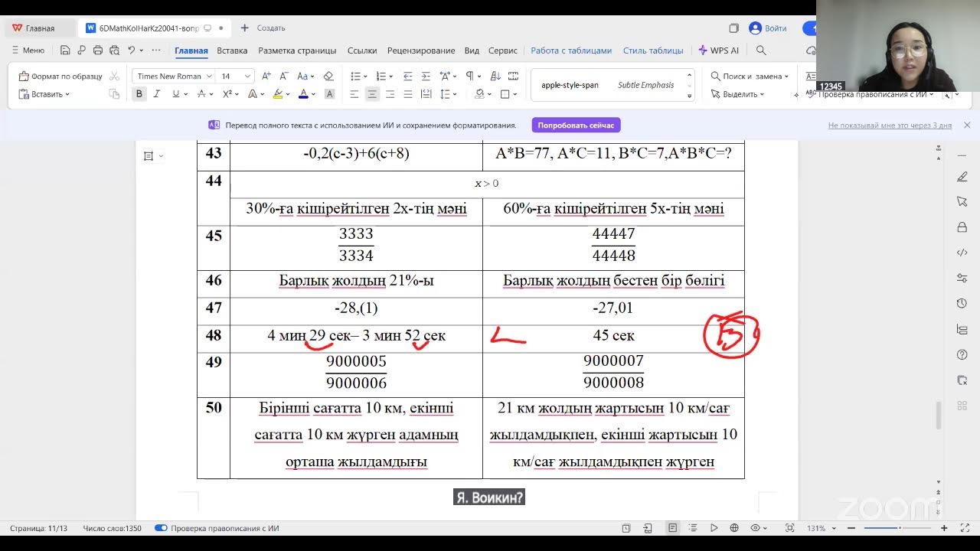Click the Войти sign-in button
Image resolution: width=980 pixels, height=551 pixels.
pyautogui.click(x=769, y=28)
